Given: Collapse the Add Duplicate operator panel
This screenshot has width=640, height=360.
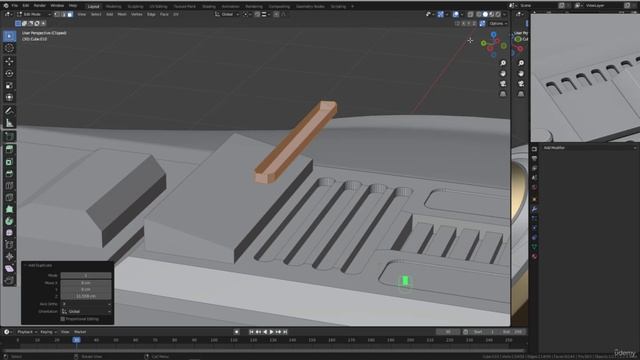Looking at the screenshot, I should pyautogui.click(x=26, y=265).
